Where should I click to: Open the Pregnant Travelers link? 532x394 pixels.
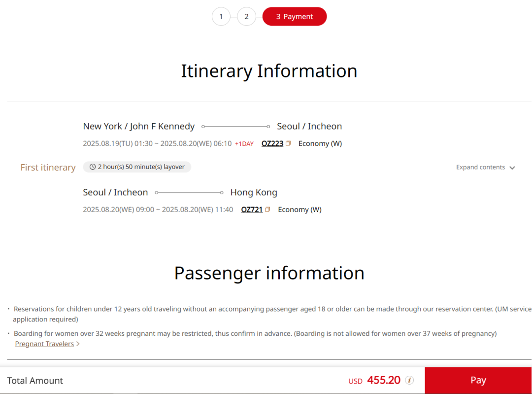click(x=44, y=344)
